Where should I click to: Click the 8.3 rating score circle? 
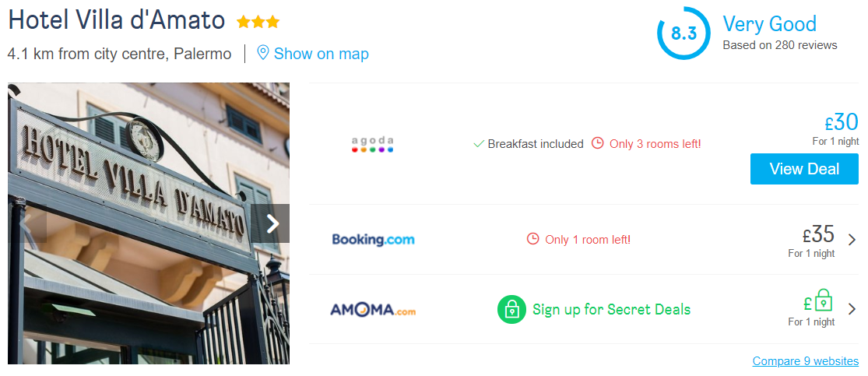[684, 33]
